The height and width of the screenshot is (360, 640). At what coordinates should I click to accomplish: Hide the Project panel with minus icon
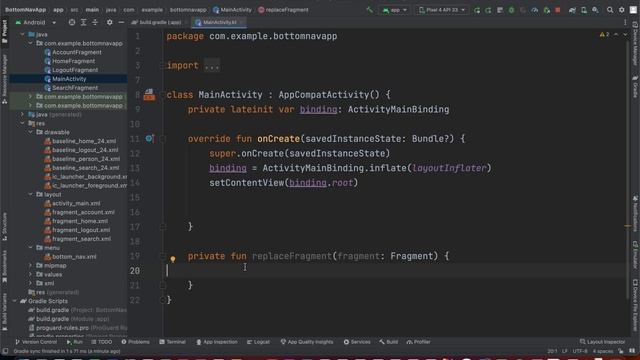click(x=121, y=22)
